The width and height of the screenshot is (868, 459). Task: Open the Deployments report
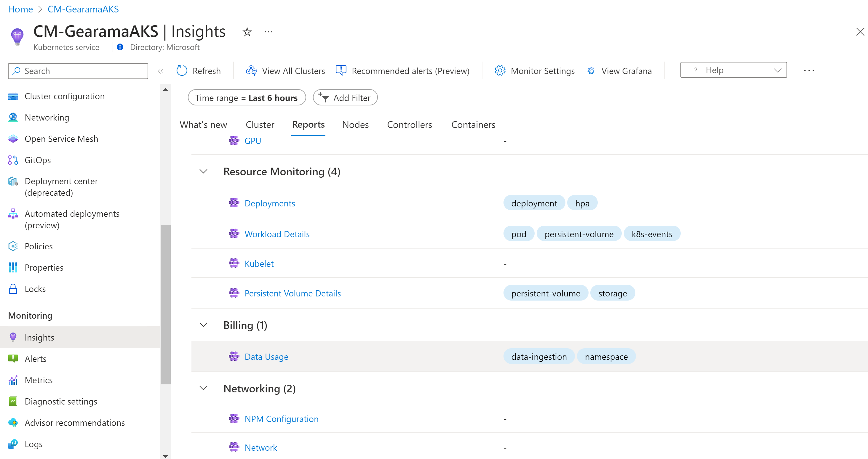[270, 203]
